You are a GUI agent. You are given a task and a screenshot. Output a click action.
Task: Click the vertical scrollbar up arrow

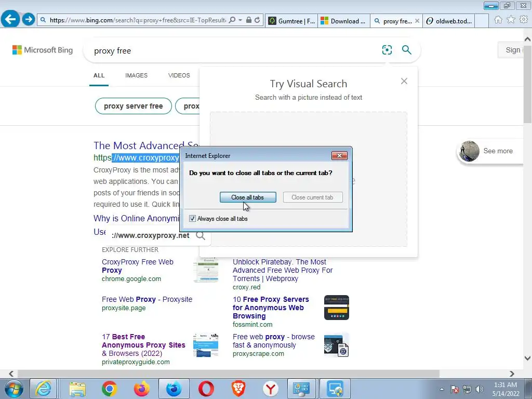coord(527,39)
